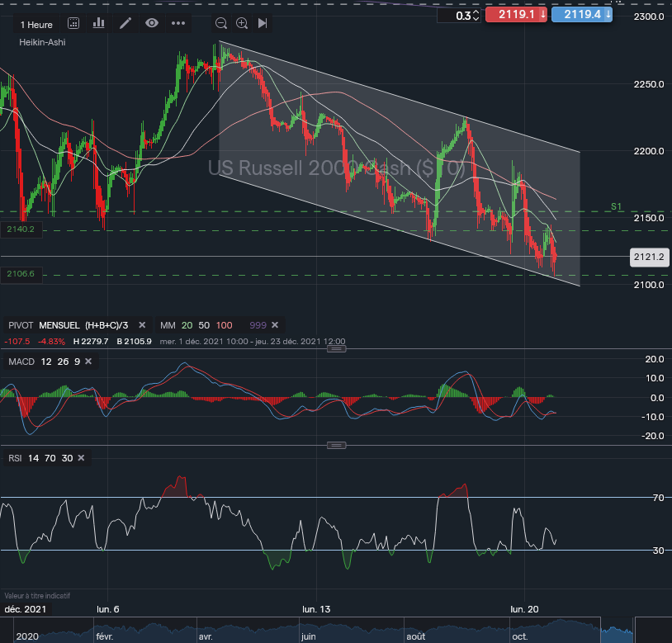Toggle the eye visibility icon in toolbar
The height and width of the screenshot is (643, 672).
tap(152, 23)
